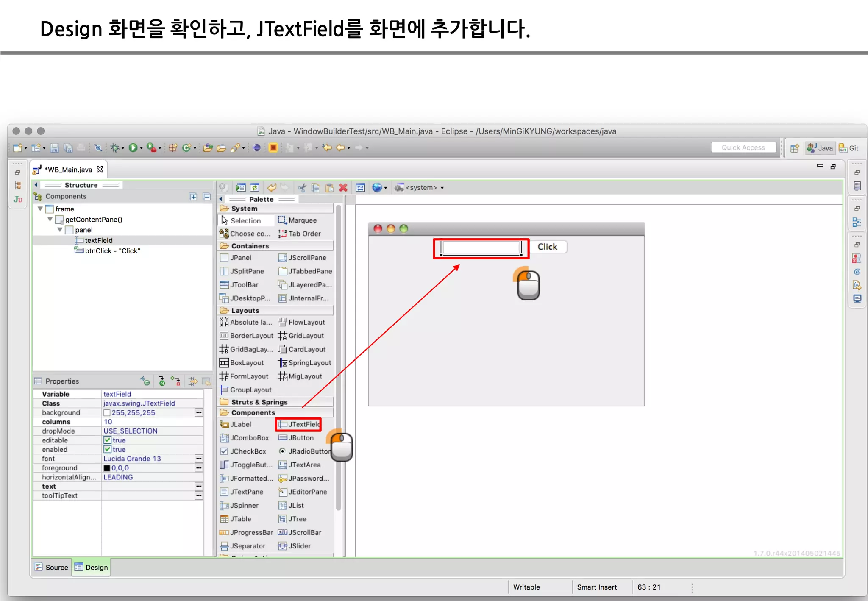Select the JToggleButton palette component
Image resolution: width=868 pixels, height=601 pixels.
coord(246,465)
